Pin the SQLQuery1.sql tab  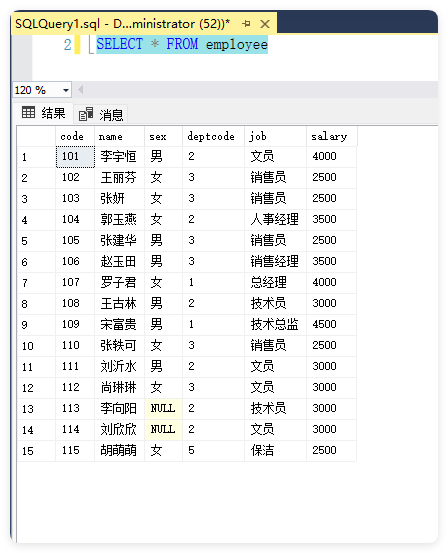click(x=246, y=24)
